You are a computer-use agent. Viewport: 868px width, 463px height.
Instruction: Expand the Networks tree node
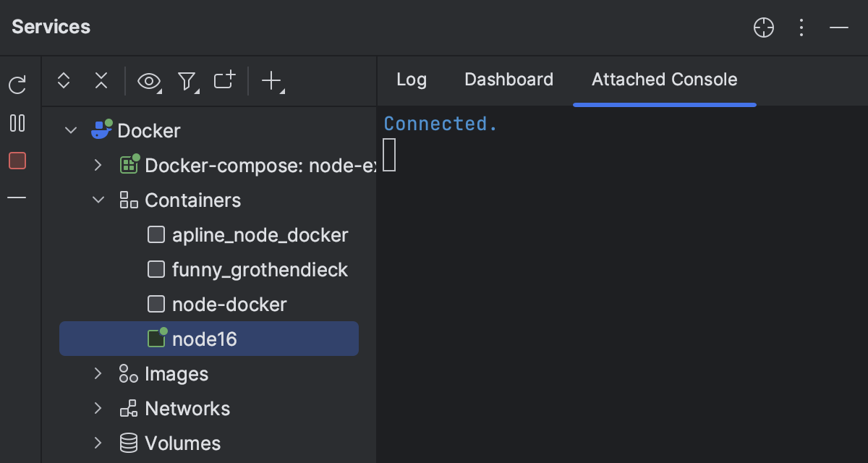[x=98, y=408]
